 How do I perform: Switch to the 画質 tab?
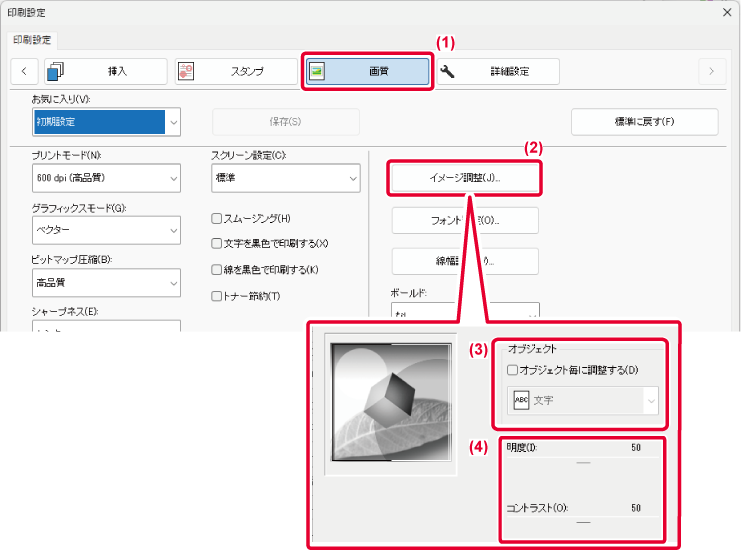click(368, 71)
